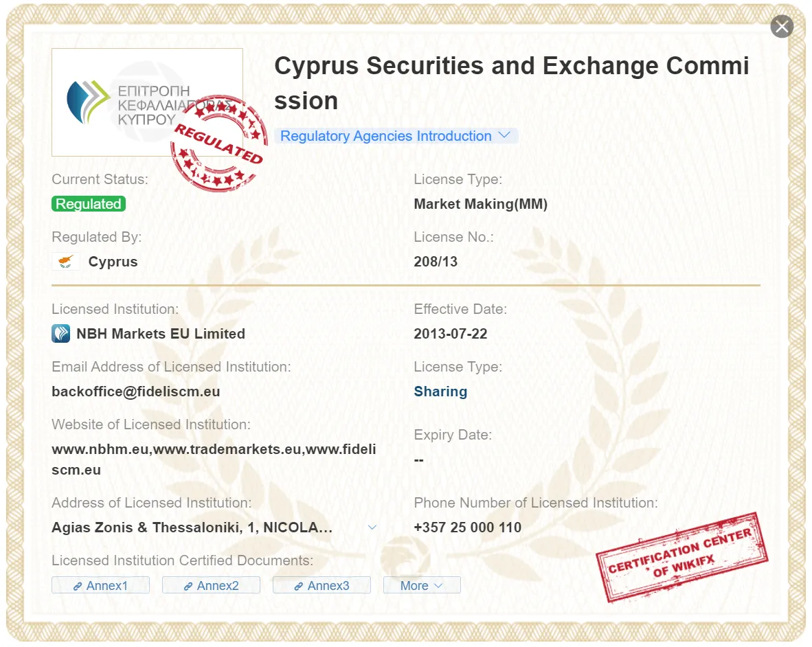
Task: Click phone number +357 25 000 110
Action: pyautogui.click(x=468, y=527)
